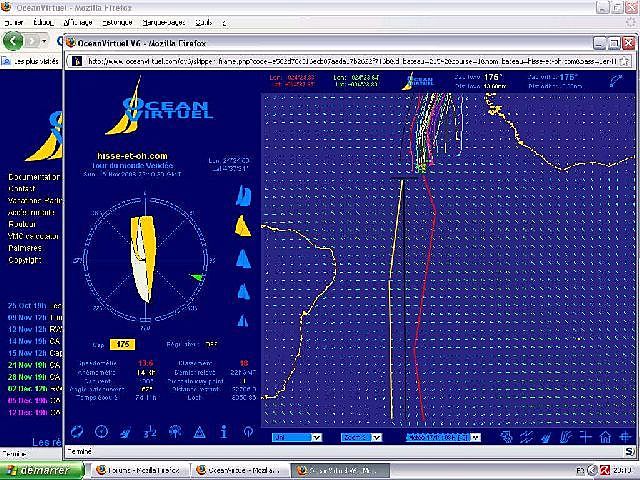This screenshot has width=640, height=480.
Task: Select the third sail icon in the column
Action: [x=243, y=259]
